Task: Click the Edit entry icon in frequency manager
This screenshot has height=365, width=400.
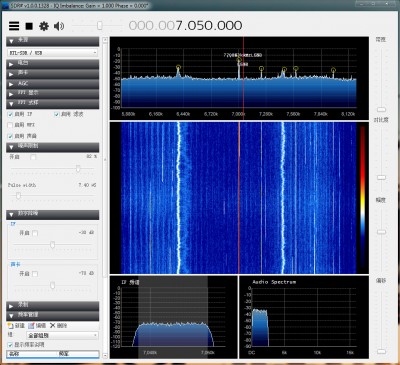Action: point(37,325)
